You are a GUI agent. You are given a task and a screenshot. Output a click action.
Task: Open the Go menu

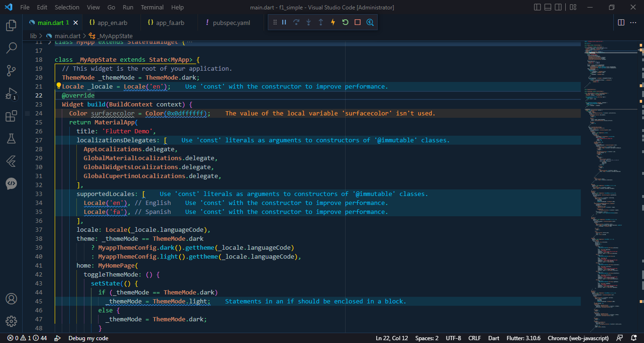pyautogui.click(x=111, y=7)
